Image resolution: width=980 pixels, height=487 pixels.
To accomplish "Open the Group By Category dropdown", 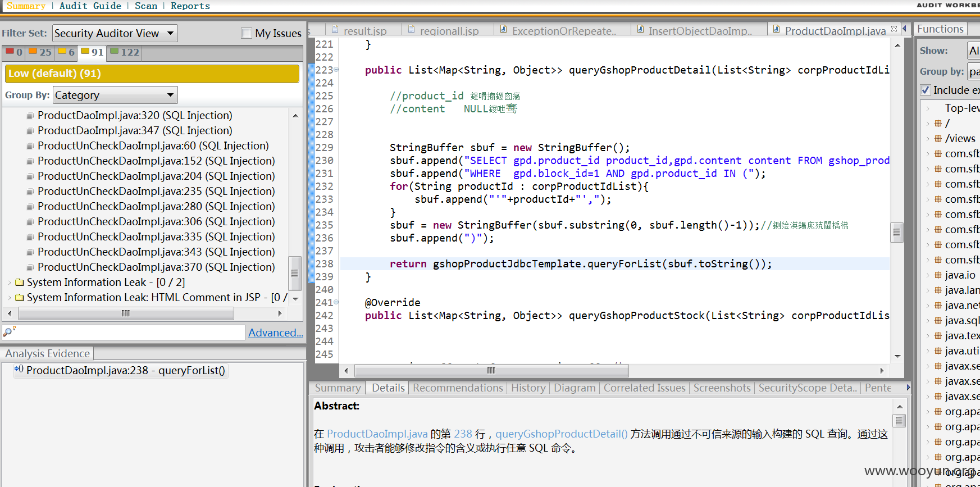I will [x=115, y=95].
